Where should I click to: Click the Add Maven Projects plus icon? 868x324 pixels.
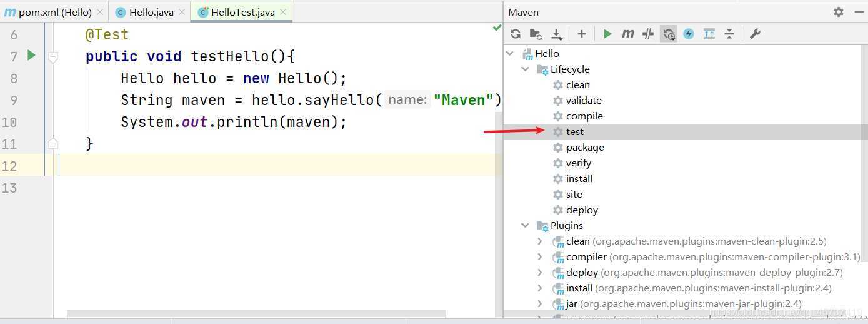click(x=581, y=34)
